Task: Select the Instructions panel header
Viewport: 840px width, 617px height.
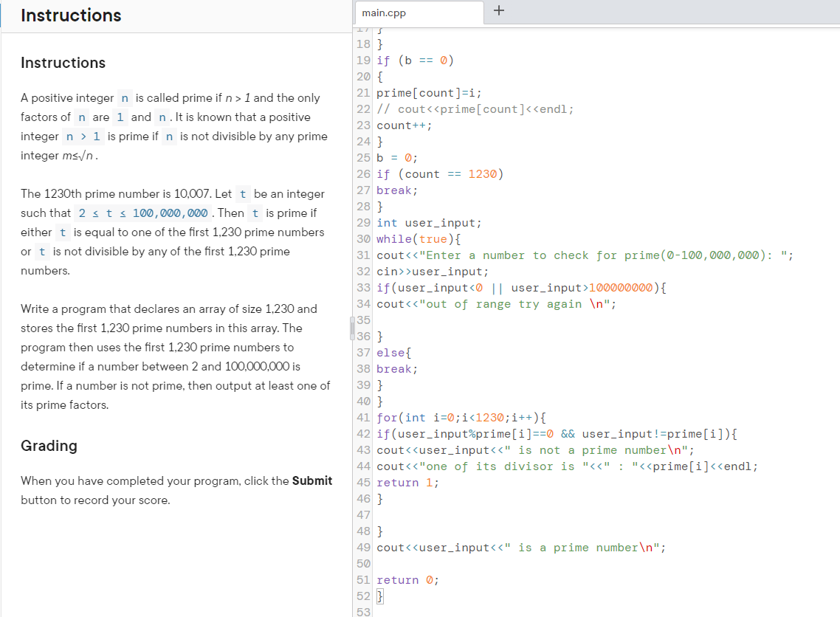Action: [x=71, y=15]
